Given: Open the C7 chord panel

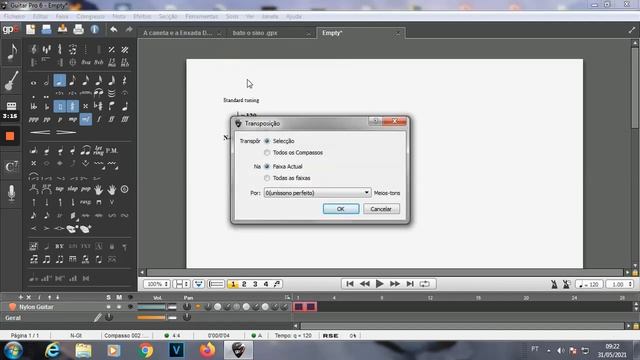Looking at the screenshot, I should (11, 167).
